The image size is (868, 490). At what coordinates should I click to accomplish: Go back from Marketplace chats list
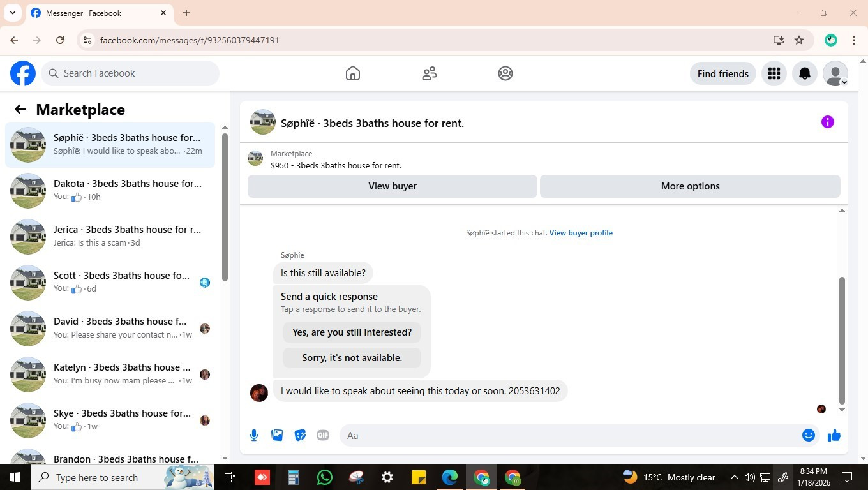point(20,109)
